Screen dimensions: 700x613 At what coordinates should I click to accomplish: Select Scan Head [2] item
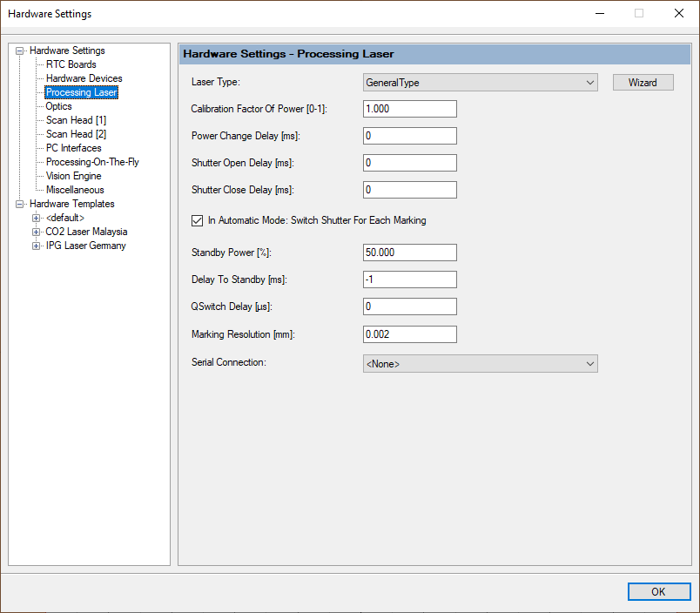[x=76, y=134]
